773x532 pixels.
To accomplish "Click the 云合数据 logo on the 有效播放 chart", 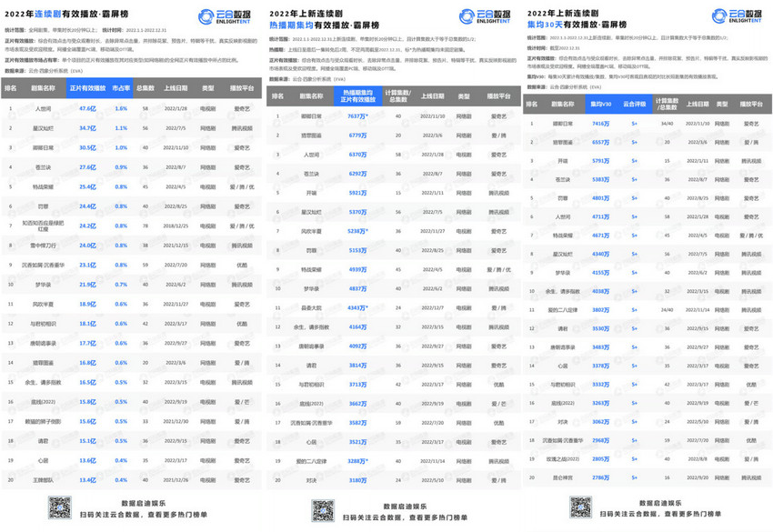I will click(x=220, y=16).
